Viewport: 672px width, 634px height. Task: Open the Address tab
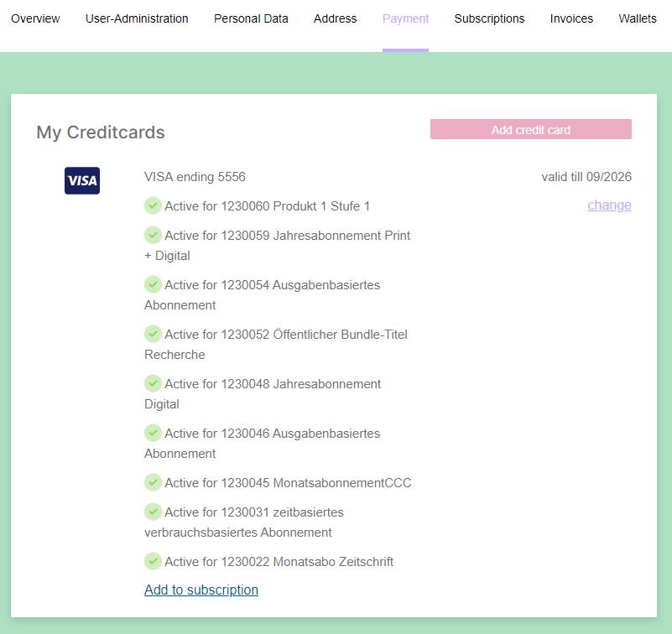pyautogui.click(x=335, y=18)
